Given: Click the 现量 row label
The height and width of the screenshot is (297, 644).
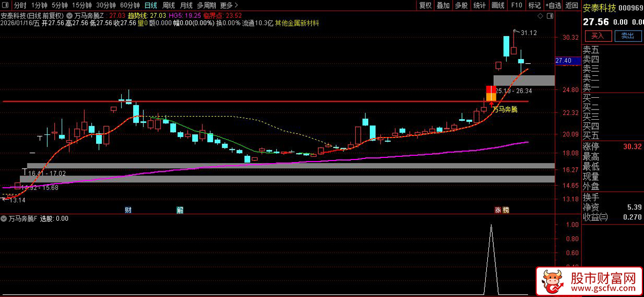Looking at the screenshot, I should [591, 176].
